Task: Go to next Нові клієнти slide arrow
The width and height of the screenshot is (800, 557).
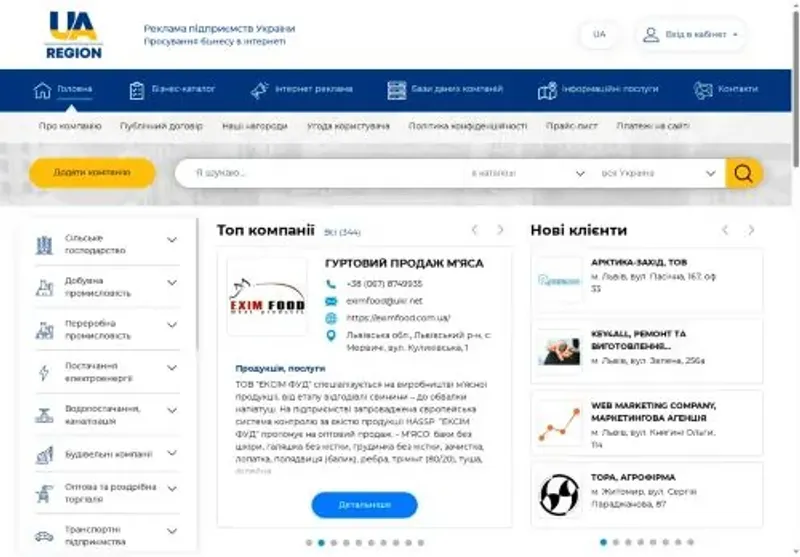Action: click(751, 230)
